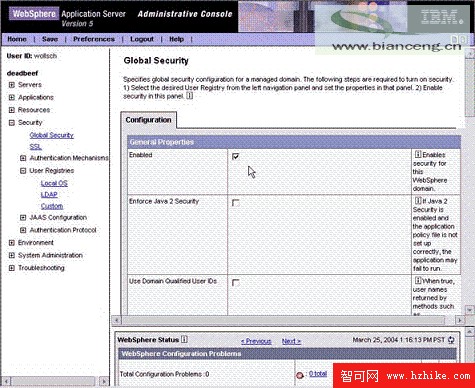The image size is (475, 388).
Task: Collapse the User Registries node
Action: [x=23, y=171]
